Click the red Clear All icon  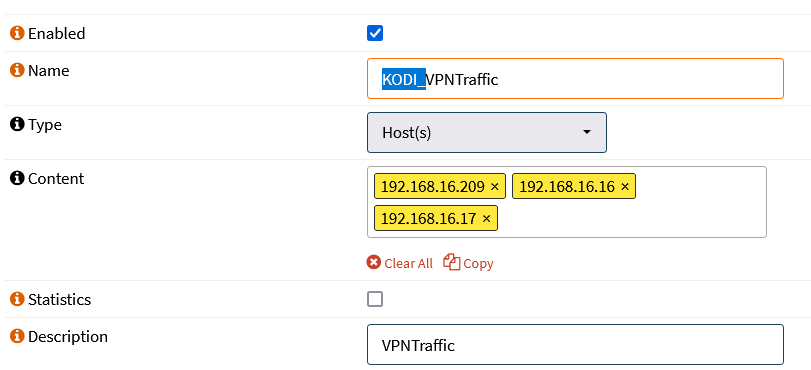(373, 262)
